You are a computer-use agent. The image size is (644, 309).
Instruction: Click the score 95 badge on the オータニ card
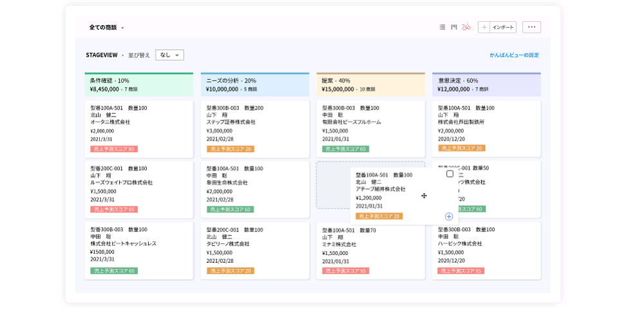[114, 149]
